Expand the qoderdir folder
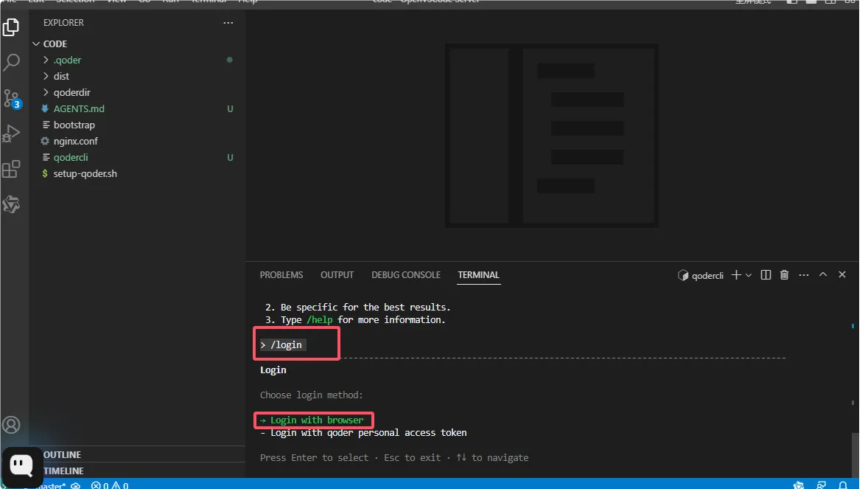This screenshot has height=489, width=868. coord(137,93)
